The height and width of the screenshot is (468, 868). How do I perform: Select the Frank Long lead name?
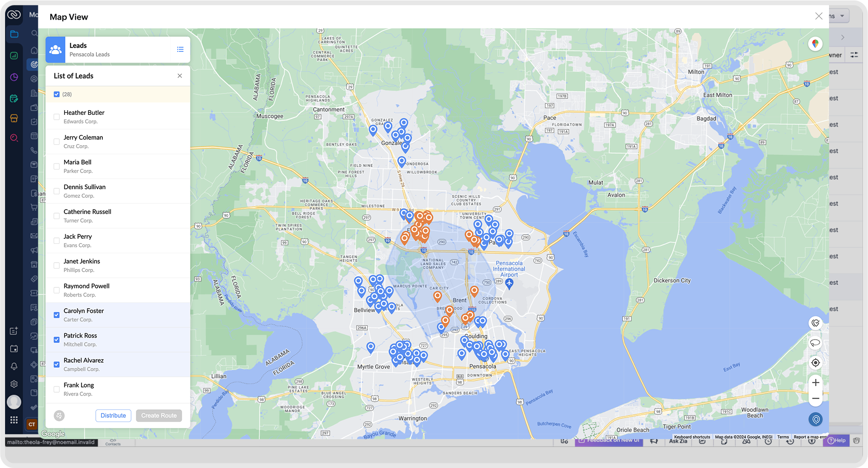[x=79, y=386]
